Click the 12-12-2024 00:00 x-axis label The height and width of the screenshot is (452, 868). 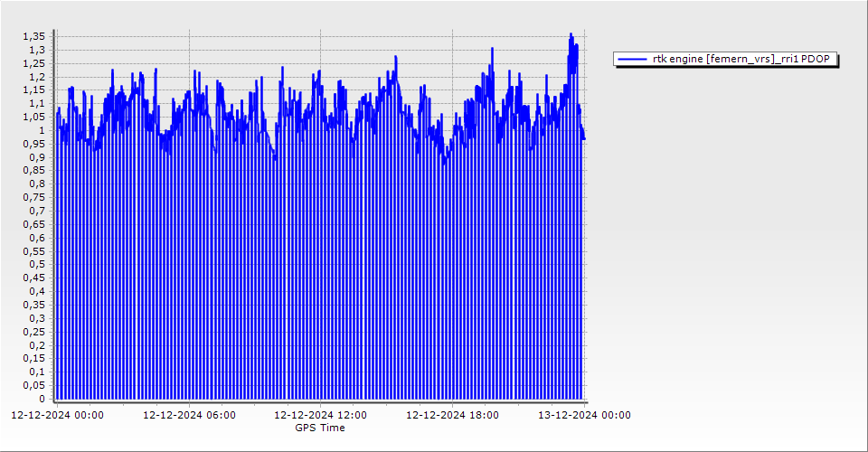[57, 416]
